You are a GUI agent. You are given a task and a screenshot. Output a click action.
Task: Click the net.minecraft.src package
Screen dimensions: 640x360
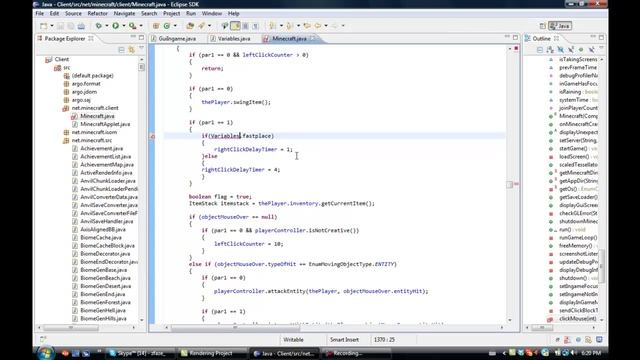click(91, 140)
